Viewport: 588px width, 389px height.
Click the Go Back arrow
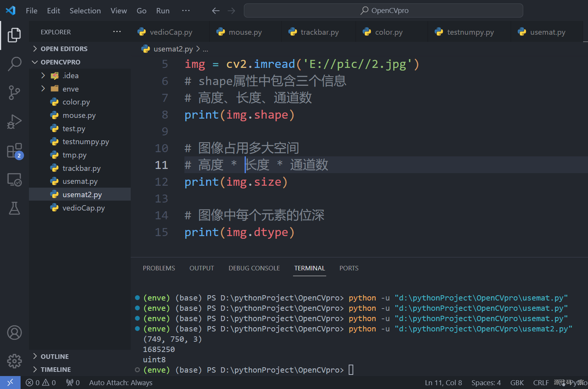(216, 11)
